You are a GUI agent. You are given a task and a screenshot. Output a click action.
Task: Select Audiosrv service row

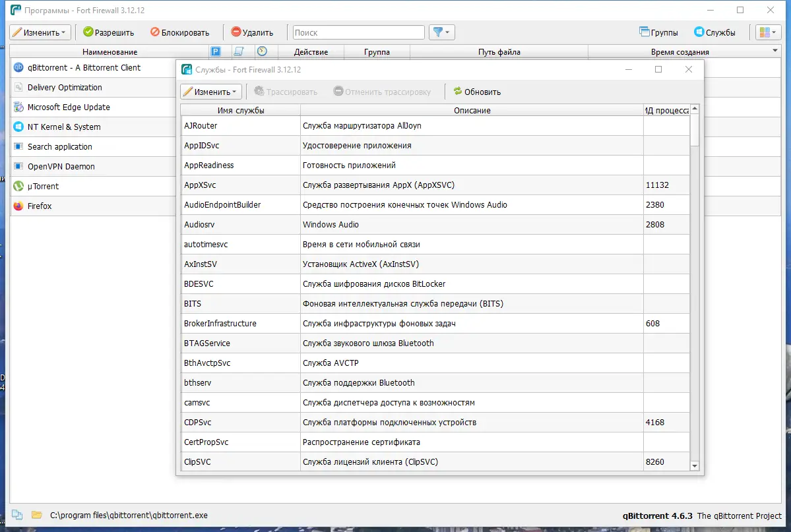435,224
